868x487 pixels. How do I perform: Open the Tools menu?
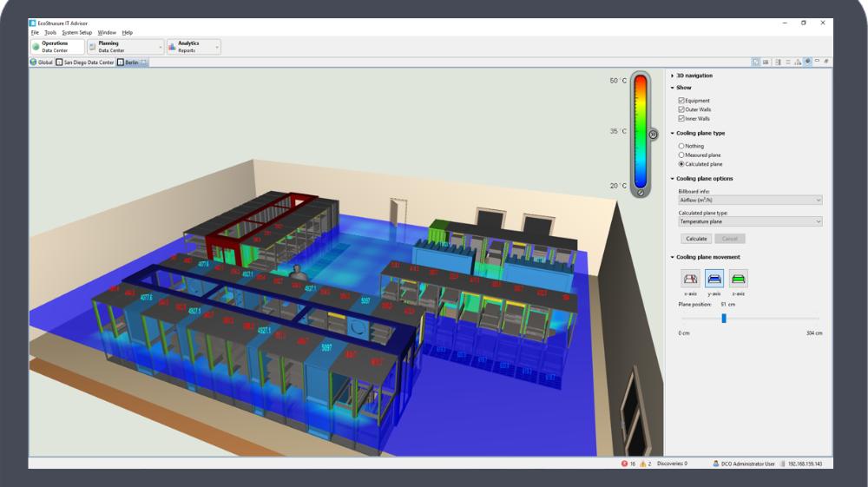[50, 33]
